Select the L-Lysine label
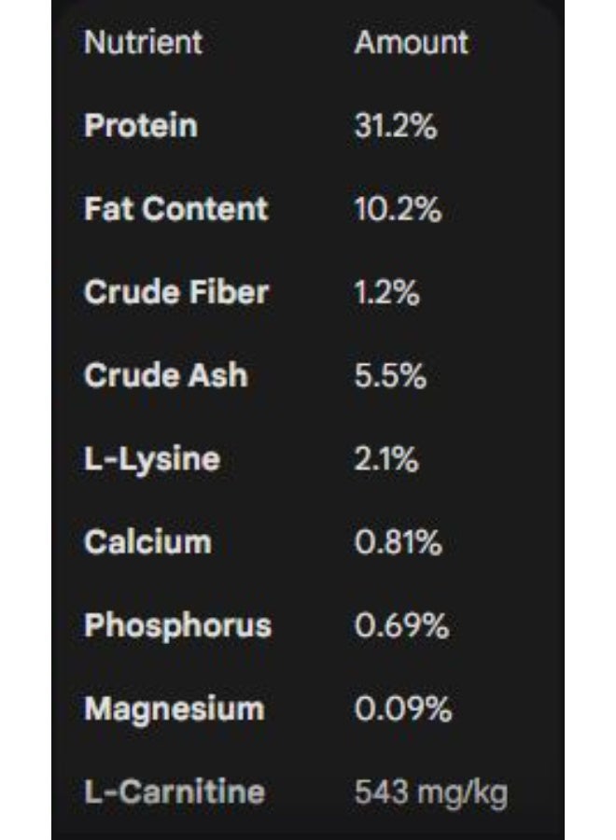Viewport: 616px width, 840px height. (x=151, y=459)
